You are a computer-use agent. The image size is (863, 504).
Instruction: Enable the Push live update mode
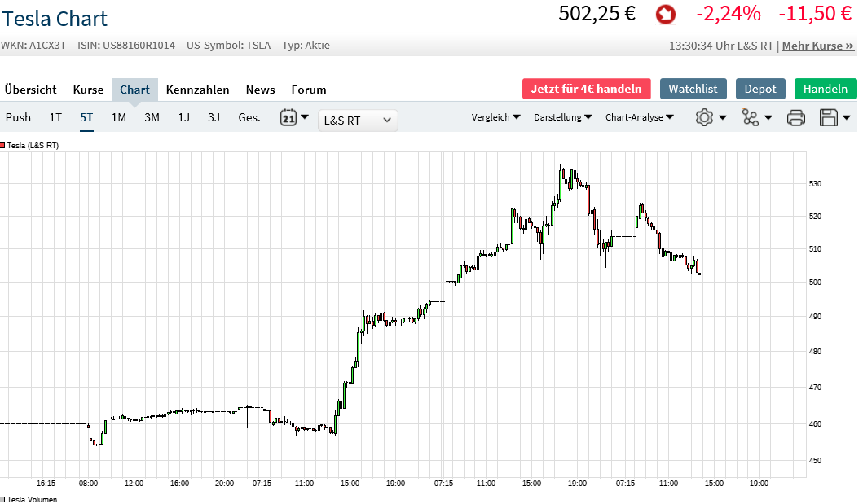(x=18, y=117)
